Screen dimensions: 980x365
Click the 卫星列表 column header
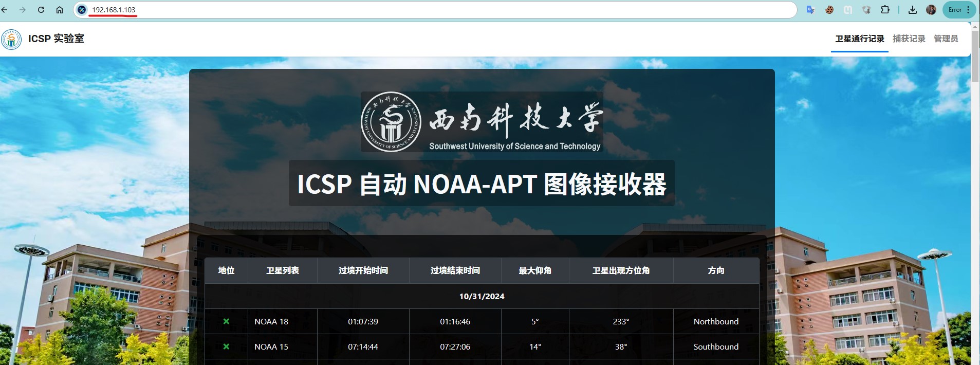pyautogui.click(x=283, y=270)
